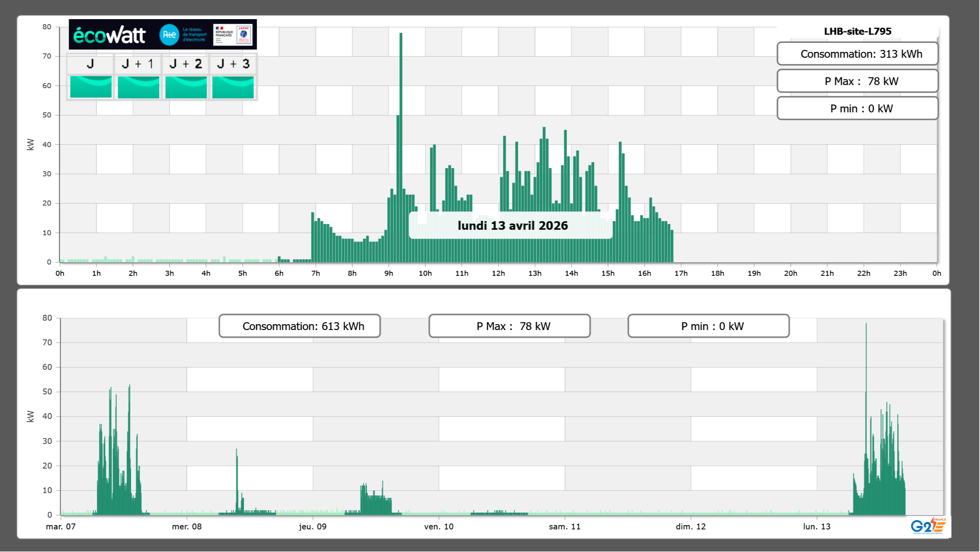This screenshot has width=980, height=552.
Task: Click the green signal under J + 1
Action: coord(138,87)
